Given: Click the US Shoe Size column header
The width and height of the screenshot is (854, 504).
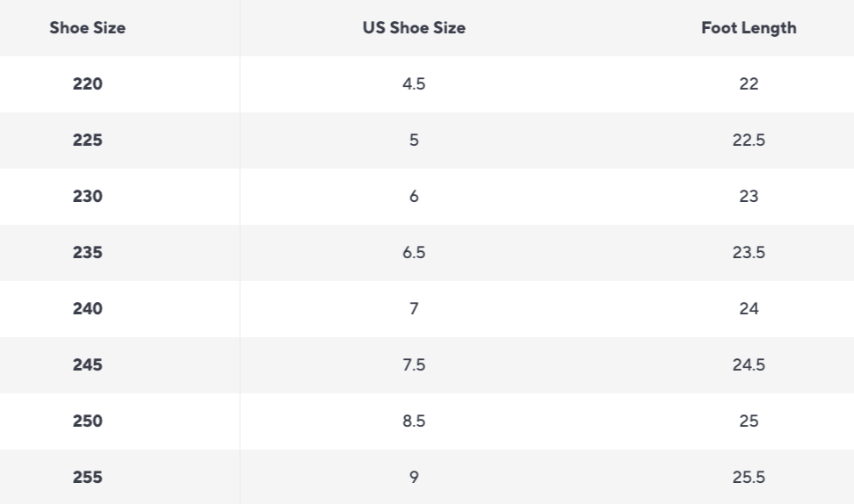Looking at the screenshot, I should [x=414, y=28].
